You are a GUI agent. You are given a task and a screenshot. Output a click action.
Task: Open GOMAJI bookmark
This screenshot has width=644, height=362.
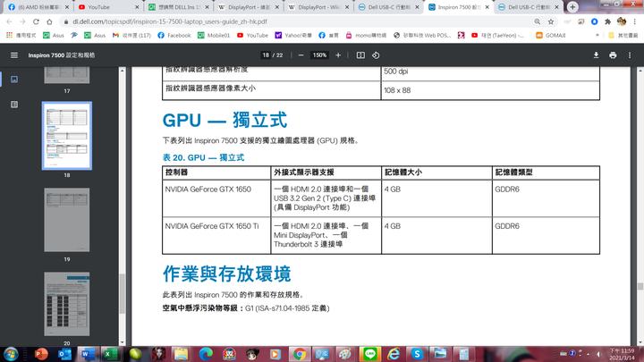(x=550, y=35)
